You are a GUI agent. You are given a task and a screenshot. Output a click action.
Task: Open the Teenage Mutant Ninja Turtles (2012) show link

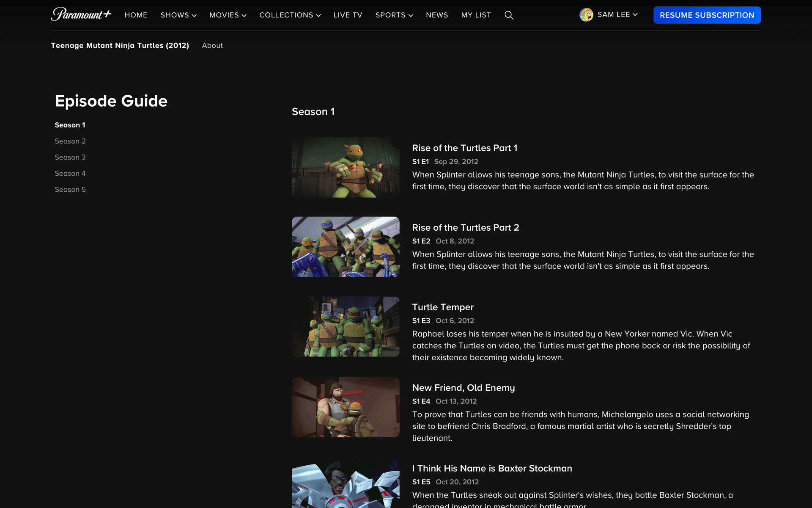click(x=120, y=45)
